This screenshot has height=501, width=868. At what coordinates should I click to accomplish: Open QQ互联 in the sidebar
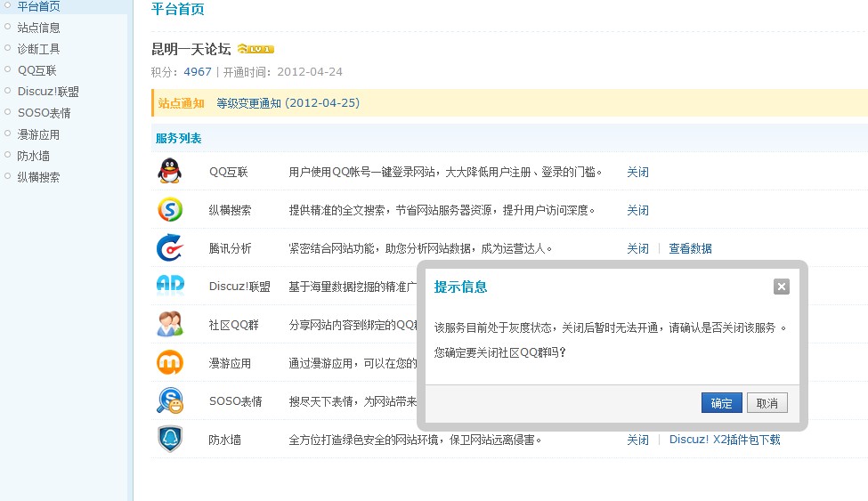37,70
